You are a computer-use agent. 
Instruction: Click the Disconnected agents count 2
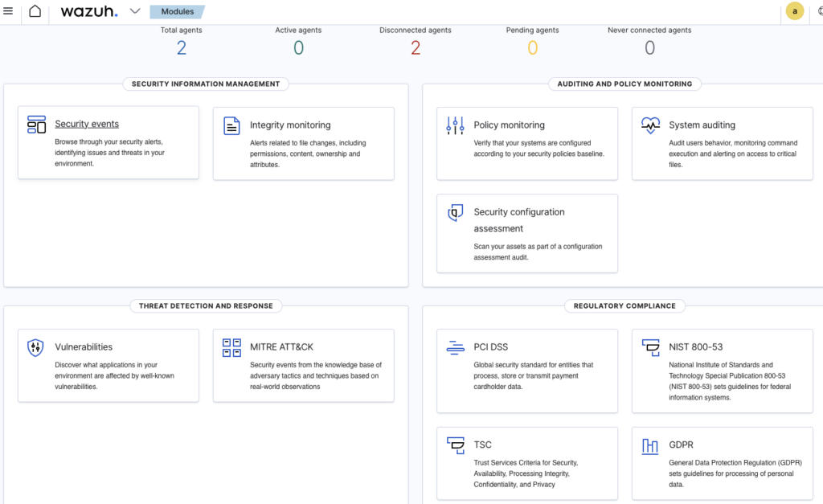[416, 47]
